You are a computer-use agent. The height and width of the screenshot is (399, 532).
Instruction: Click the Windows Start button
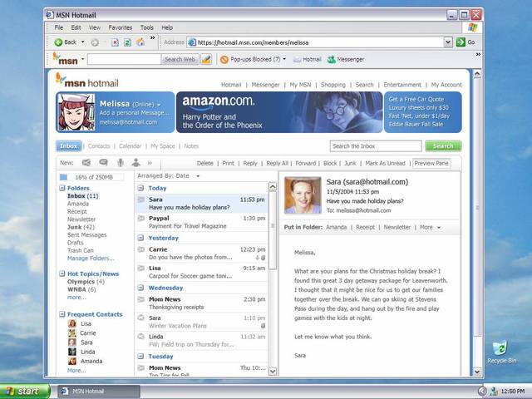coord(25,392)
